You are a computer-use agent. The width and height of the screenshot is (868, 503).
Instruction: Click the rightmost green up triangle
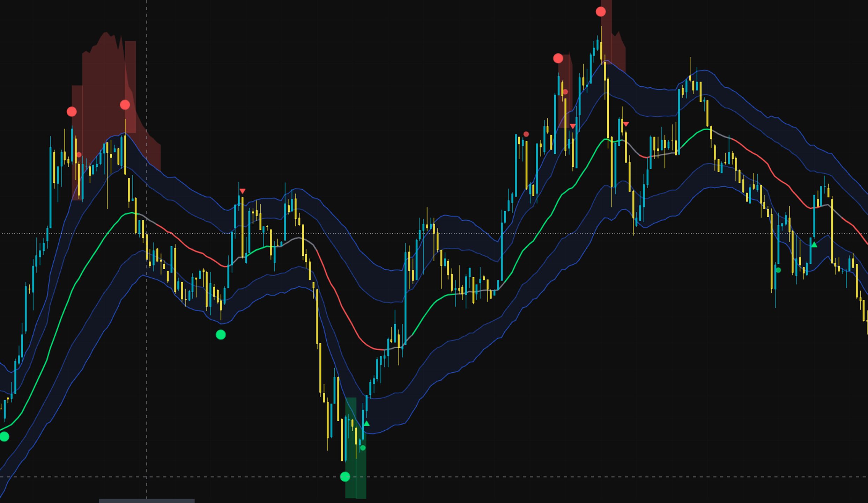pyautogui.click(x=814, y=245)
